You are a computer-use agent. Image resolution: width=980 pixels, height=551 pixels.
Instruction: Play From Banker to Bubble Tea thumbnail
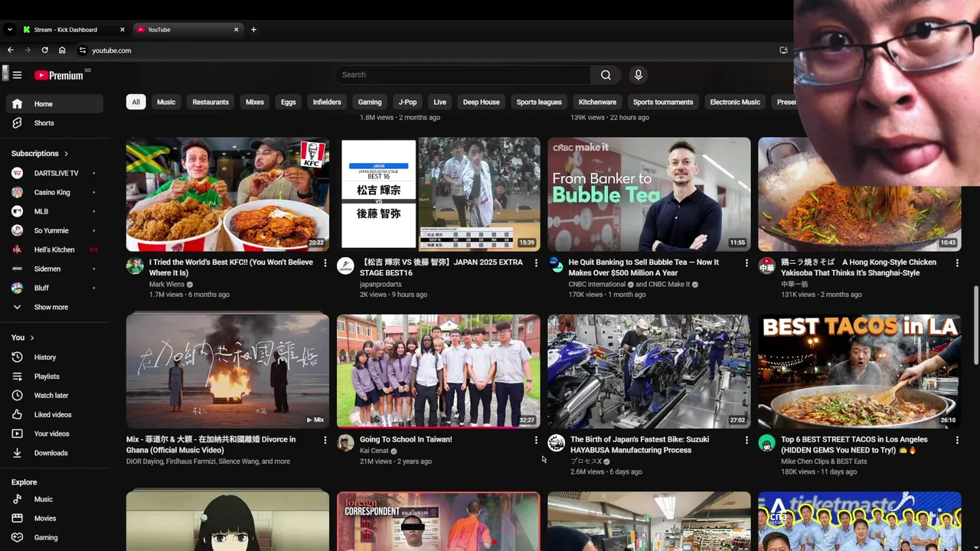coord(649,194)
